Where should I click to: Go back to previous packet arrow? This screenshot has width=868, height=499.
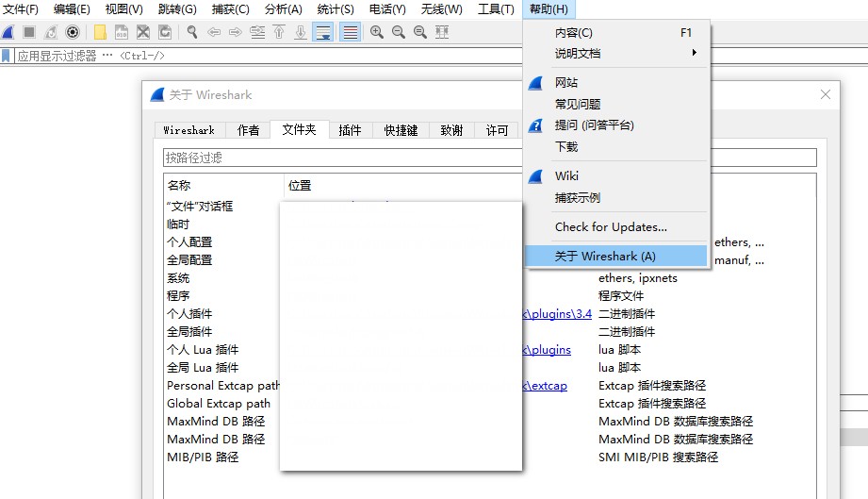coord(214,32)
